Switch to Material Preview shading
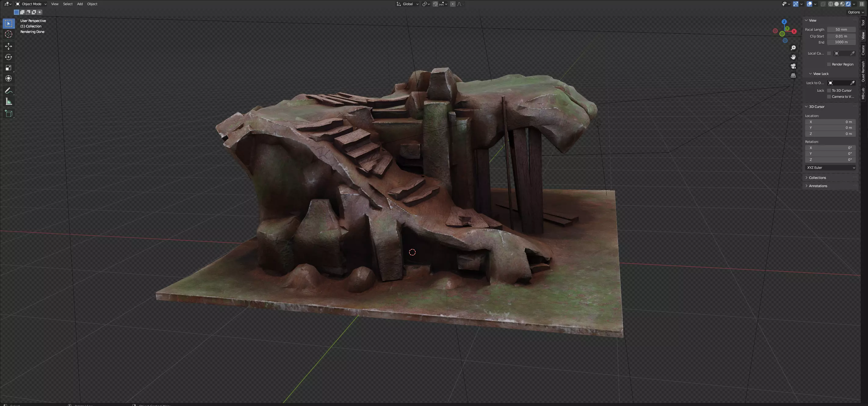 (x=842, y=4)
